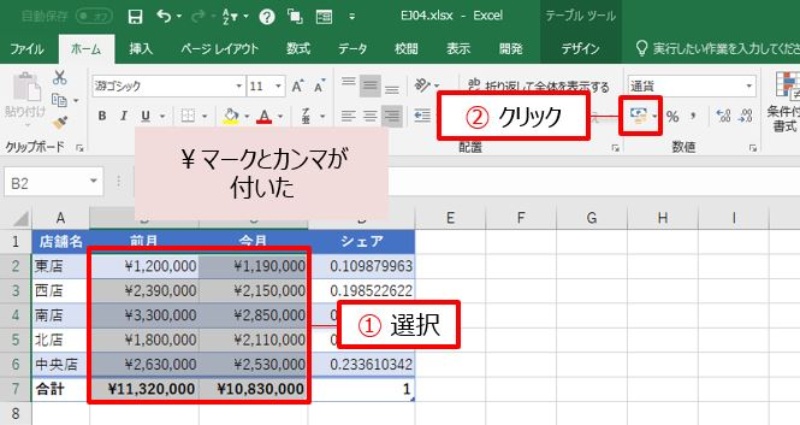Image resolution: width=800 pixels, height=425 pixels.
Task: Click cell containing ¥10,830,000
Action: pyautogui.click(x=253, y=389)
